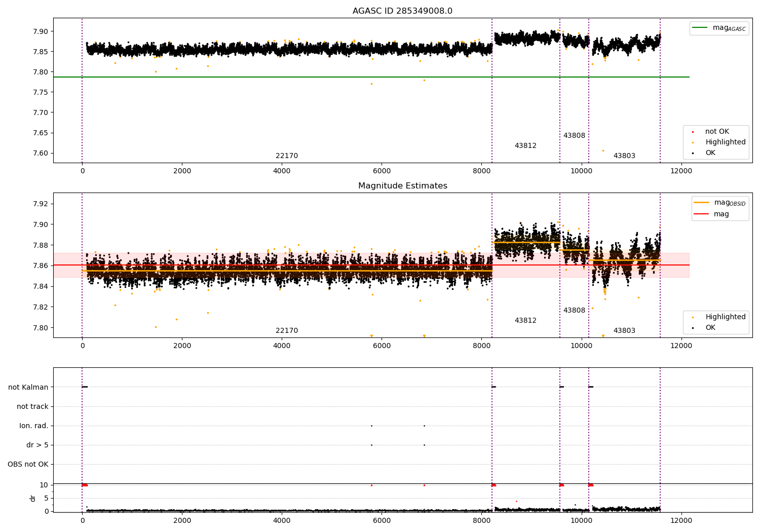This screenshot has width=760, height=532.
Task: Select the "not OK" legend entry
Action: tap(717, 132)
